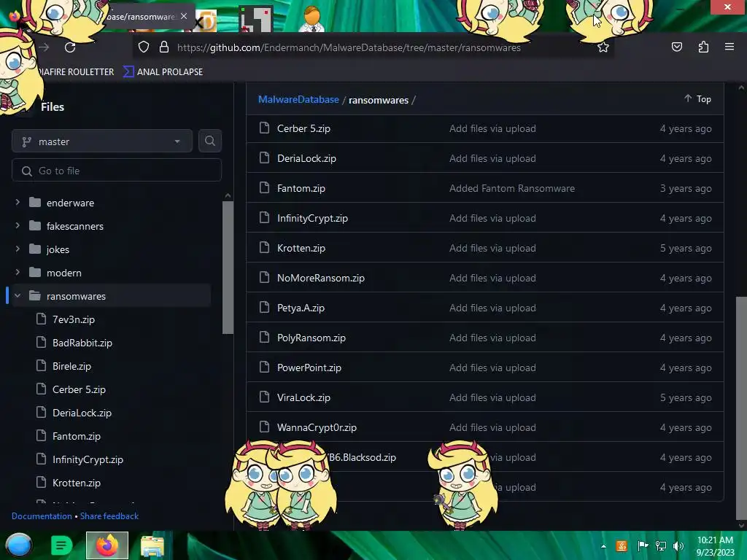Click file icon beside Fantom.zip row
The width and height of the screenshot is (747, 560).
264,187
